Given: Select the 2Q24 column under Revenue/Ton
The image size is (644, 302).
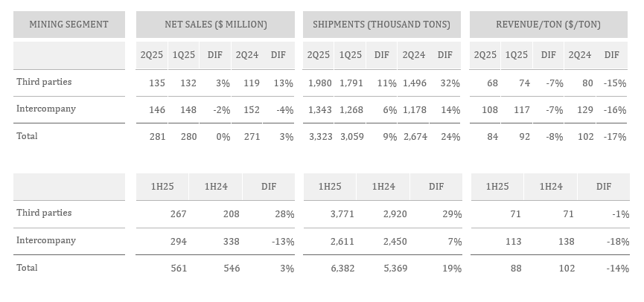Looking at the screenshot, I should coord(580,55).
